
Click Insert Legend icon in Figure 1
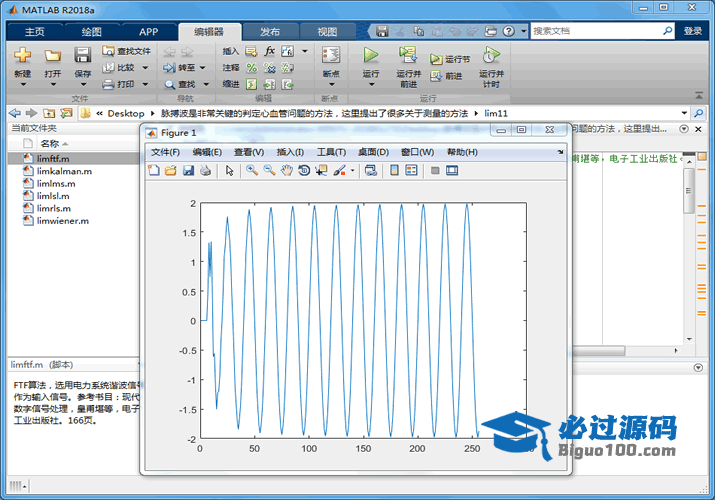[x=411, y=170]
